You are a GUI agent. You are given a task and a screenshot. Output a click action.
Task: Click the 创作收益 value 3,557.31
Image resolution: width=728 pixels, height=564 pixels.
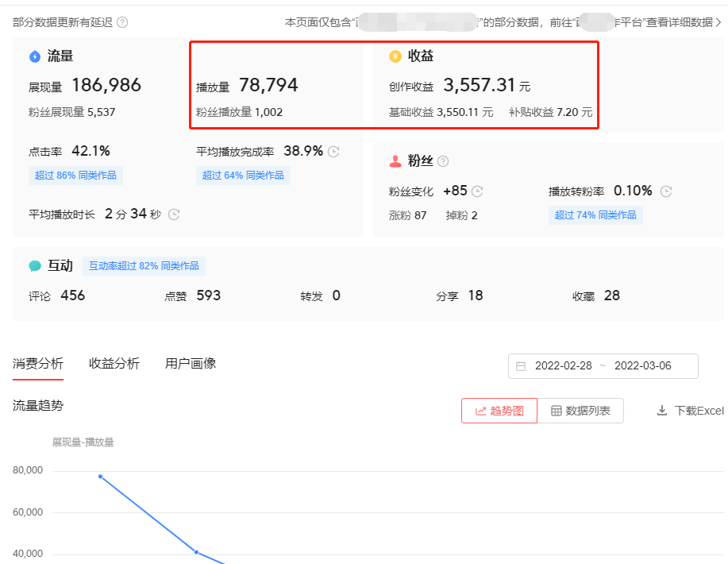(x=480, y=86)
